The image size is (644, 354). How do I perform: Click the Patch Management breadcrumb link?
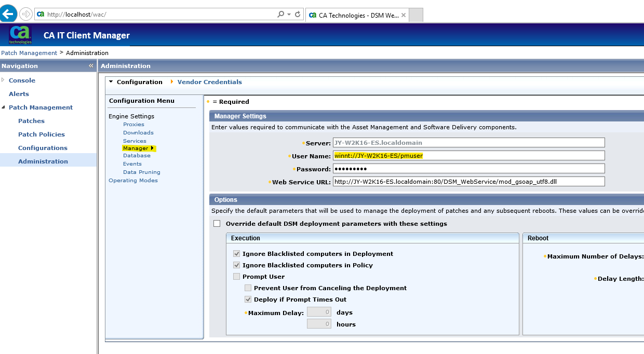click(x=29, y=53)
